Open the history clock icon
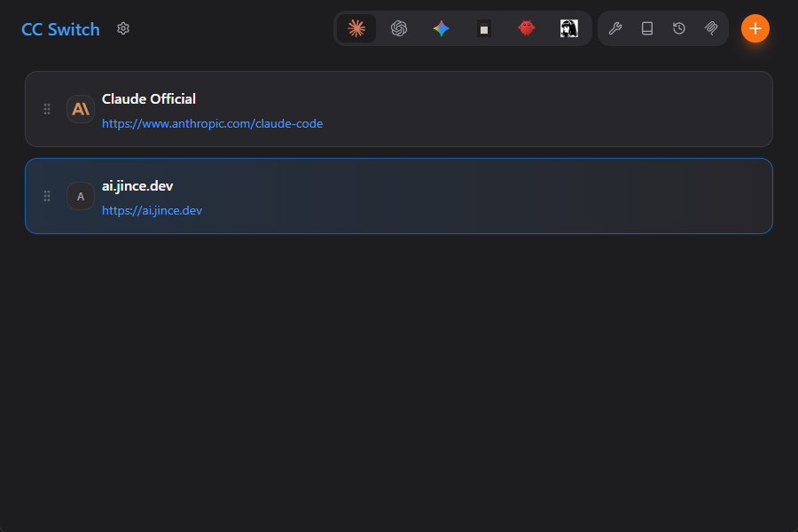Image resolution: width=798 pixels, height=532 pixels. point(679,28)
